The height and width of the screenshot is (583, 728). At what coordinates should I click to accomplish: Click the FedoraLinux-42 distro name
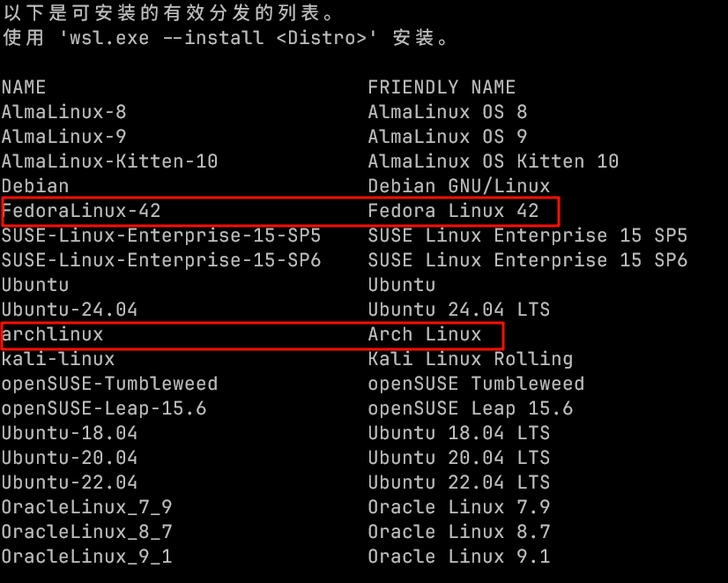tap(81, 211)
